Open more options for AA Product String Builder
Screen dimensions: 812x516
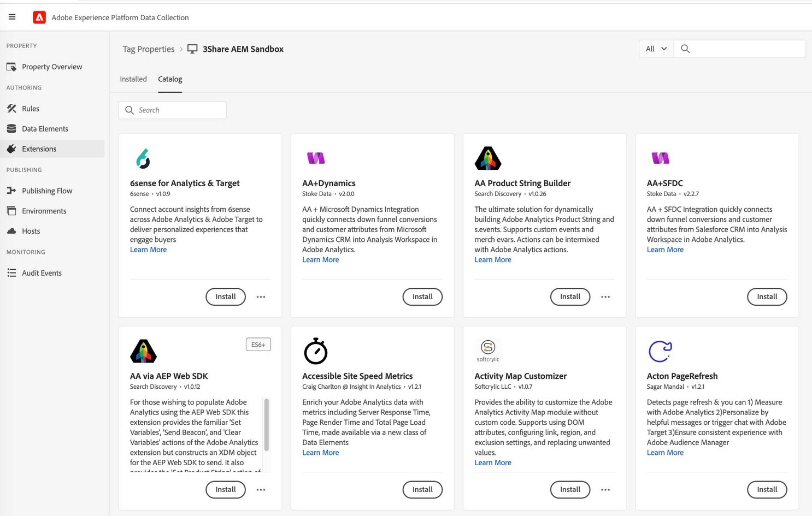605,296
